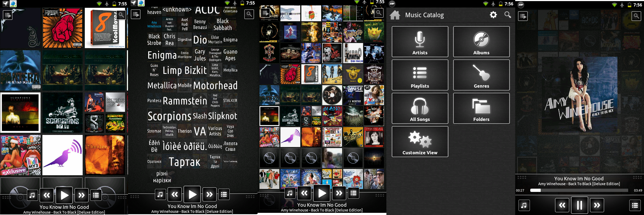The width and height of the screenshot is (644, 215).
Task: Select Black Sabbath in the artist cloud
Action: coord(223,24)
